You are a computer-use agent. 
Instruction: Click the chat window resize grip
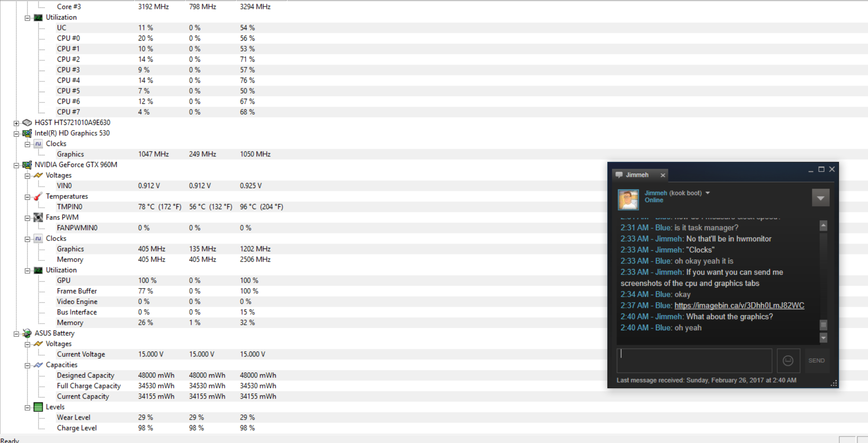pos(834,383)
